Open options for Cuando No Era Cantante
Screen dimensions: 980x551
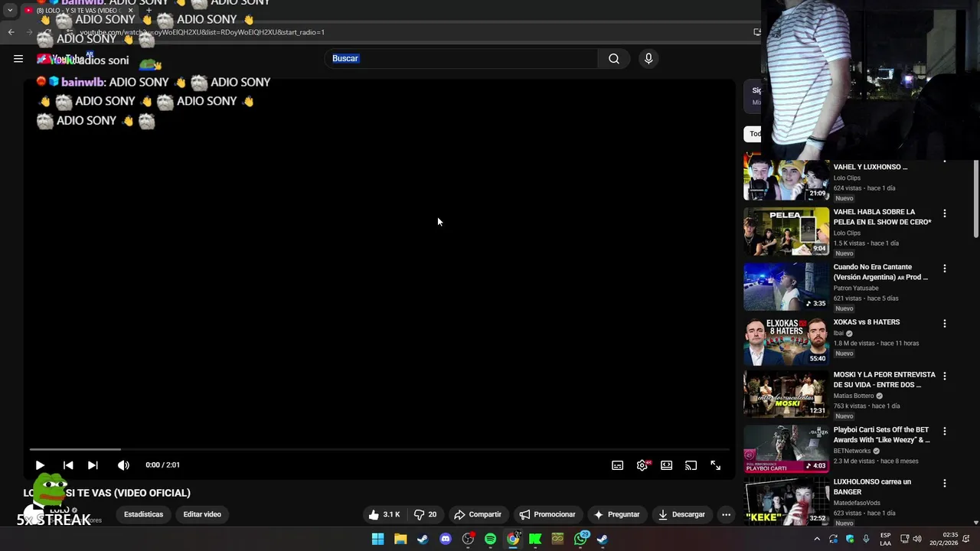pyautogui.click(x=944, y=269)
